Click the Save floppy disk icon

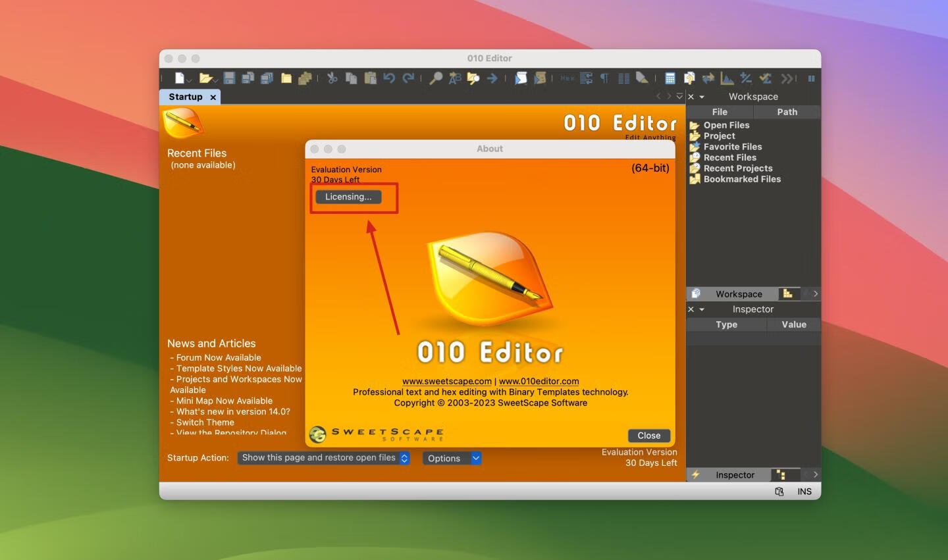point(229,78)
